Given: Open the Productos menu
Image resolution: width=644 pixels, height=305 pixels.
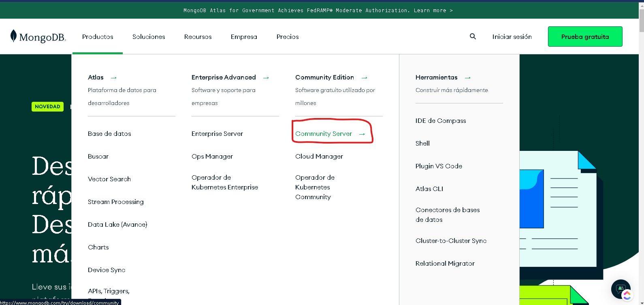Looking at the screenshot, I should 98,37.
